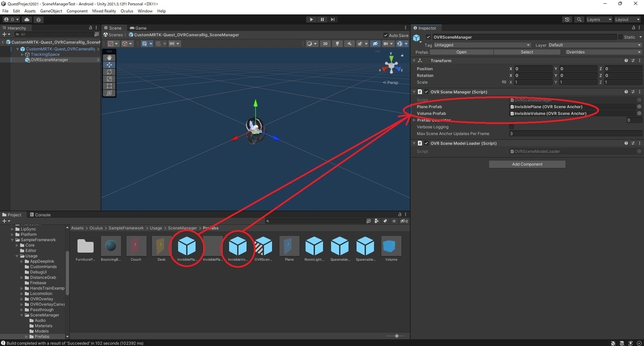Viewport: 644px width, 346px height.
Task: Open the object picker for Volume Prefab
Action: click(639, 113)
